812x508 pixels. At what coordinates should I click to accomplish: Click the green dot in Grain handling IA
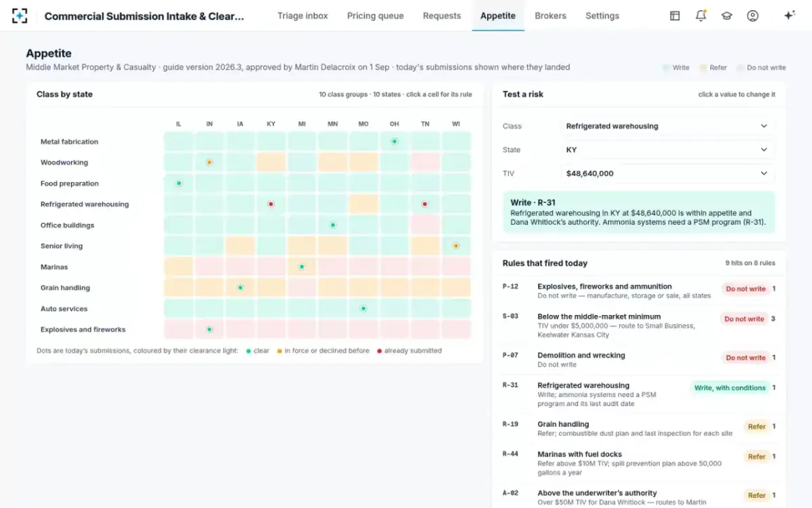pyautogui.click(x=240, y=288)
